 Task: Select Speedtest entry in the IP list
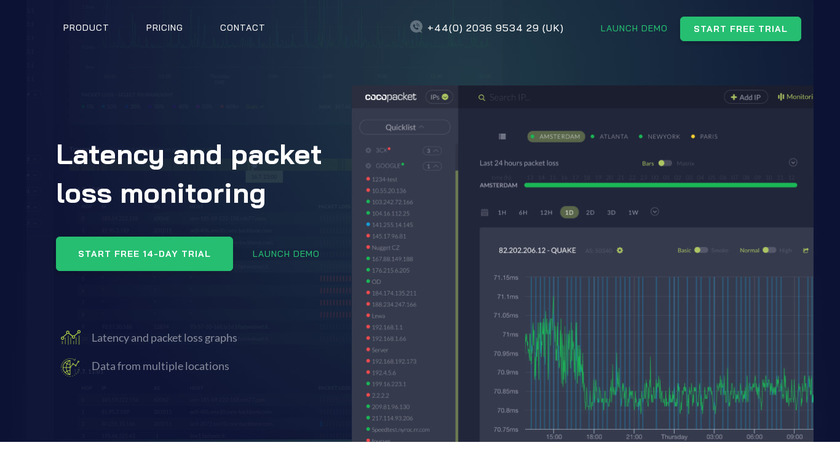point(400,429)
